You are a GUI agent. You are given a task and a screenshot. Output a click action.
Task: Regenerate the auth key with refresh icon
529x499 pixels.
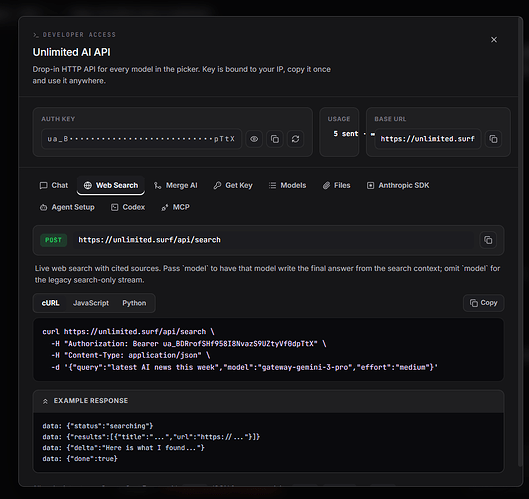[x=295, y=139]
